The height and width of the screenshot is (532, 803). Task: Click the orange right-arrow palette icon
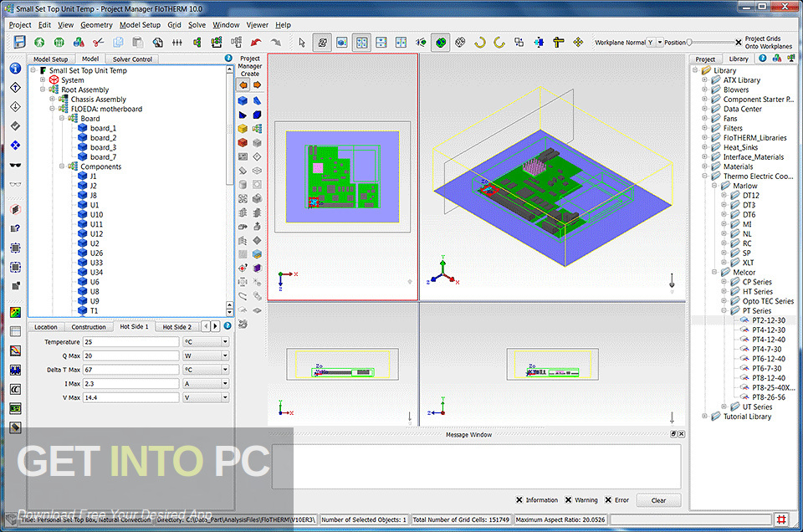tap(257, 84)
